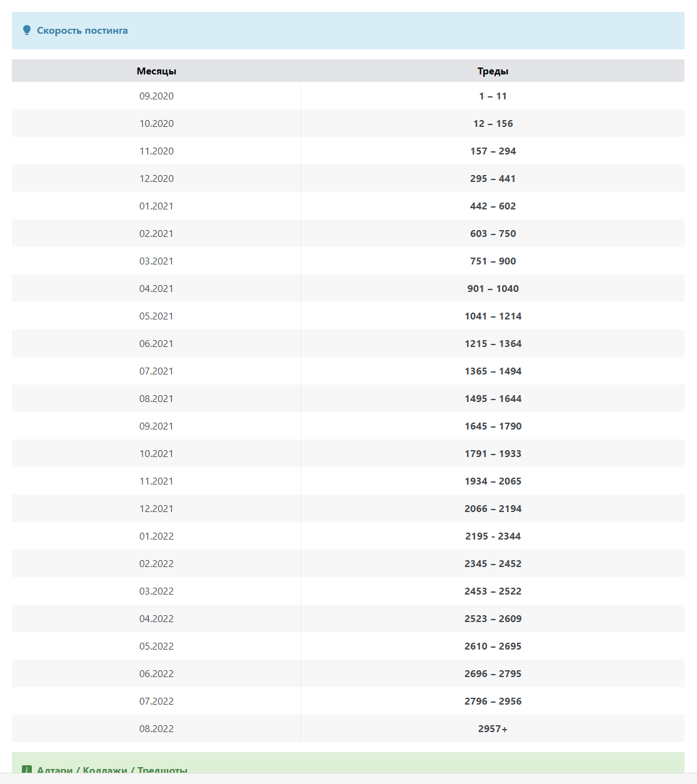Click the lightbulb icon beside Скорость постинга
697x784 pixels.
tap(27, 30)
